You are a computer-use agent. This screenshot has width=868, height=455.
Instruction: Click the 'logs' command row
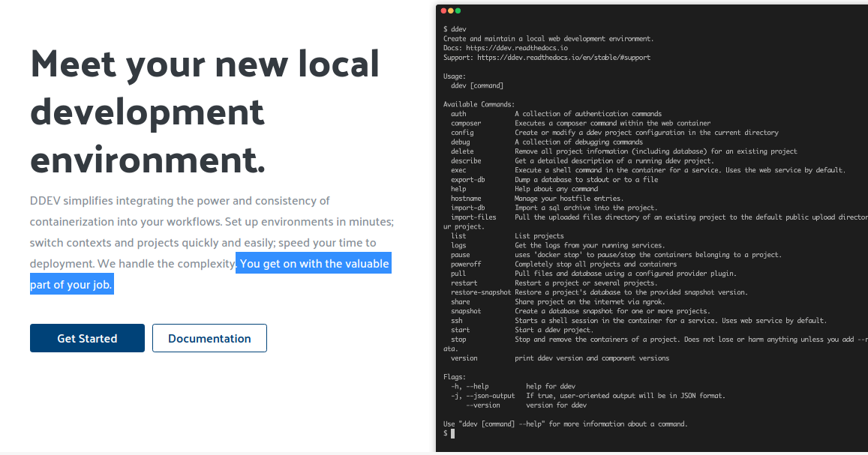(558, 245)
